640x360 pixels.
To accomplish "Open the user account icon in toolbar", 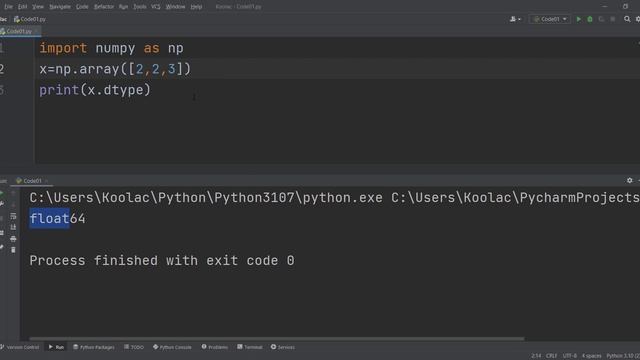I will (515, 19).
